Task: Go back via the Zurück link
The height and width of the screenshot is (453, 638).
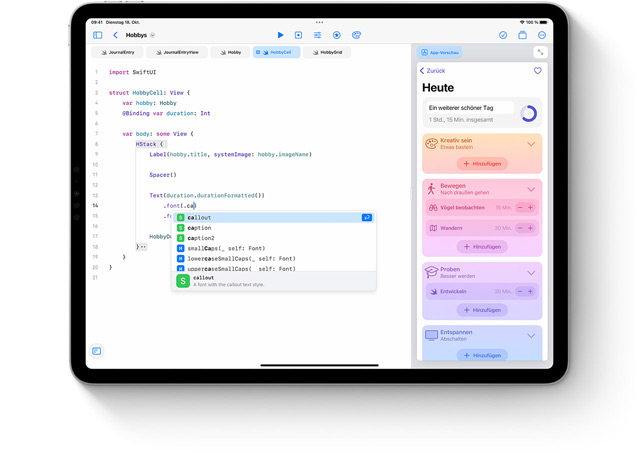Action: [434, 71]
